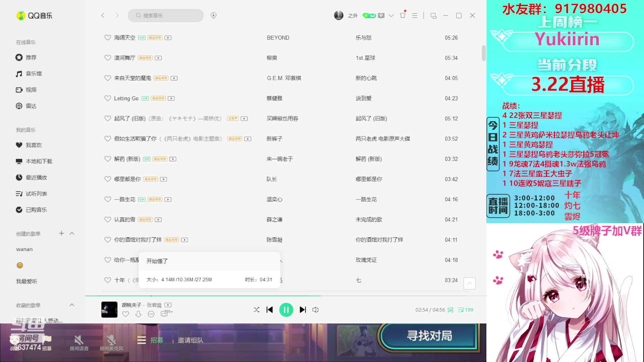Expand the 创建的歌单 section

[x=72, y=233]
